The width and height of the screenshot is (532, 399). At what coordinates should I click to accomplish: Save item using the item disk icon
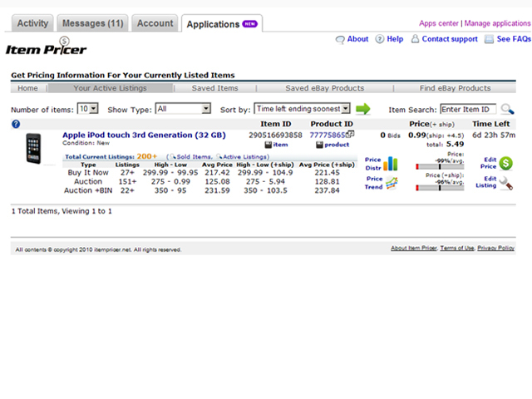(268, 145)
